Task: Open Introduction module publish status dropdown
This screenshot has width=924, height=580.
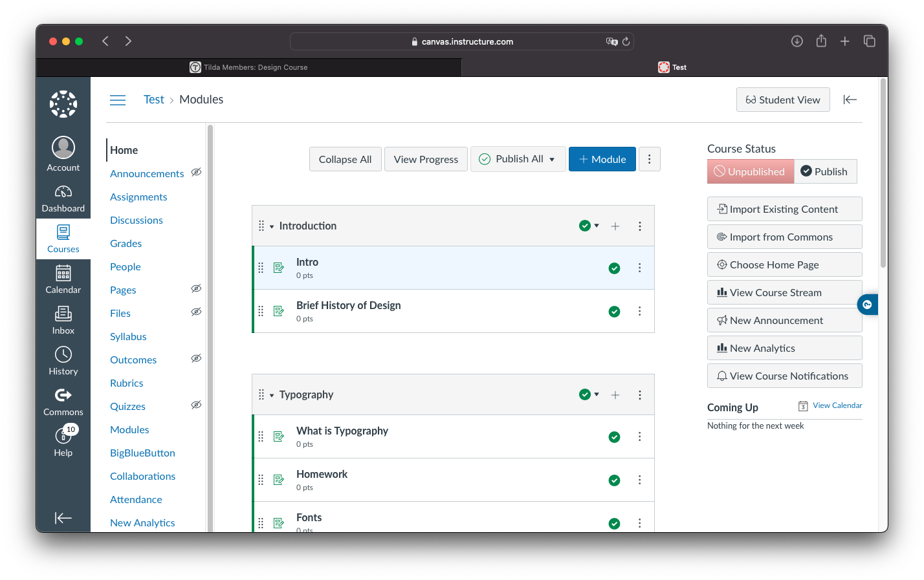Action: 589,226
